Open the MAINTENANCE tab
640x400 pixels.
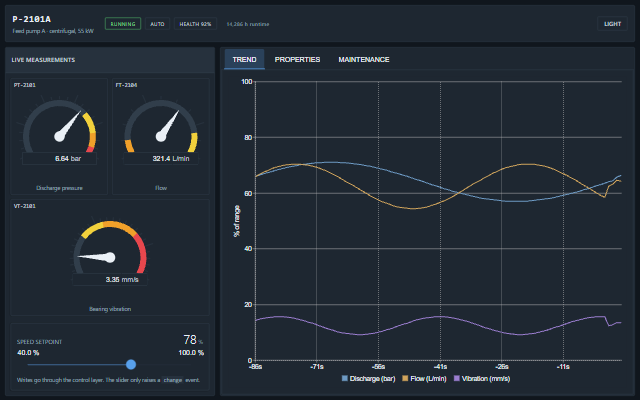pos(364,60)
